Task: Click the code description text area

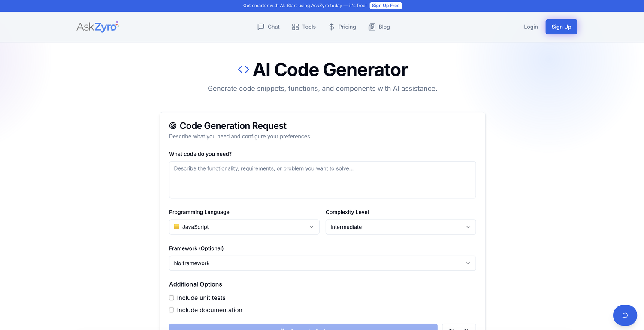Action: (322, 179)
